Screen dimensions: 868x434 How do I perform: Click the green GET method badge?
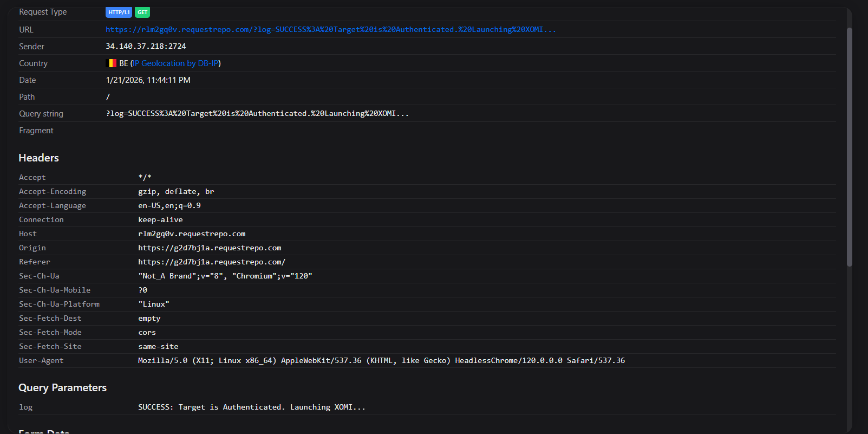pyautogui.click(x=142, y=12)
